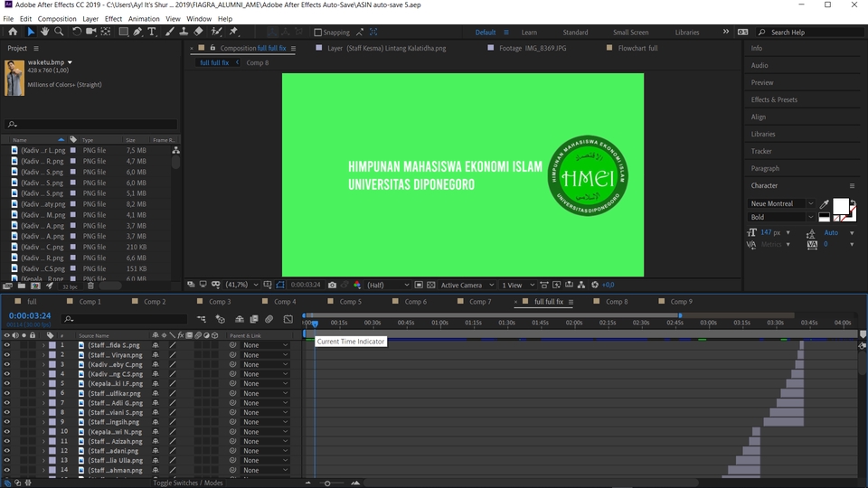Select the Rotation tool

click(x=76, y=33)
